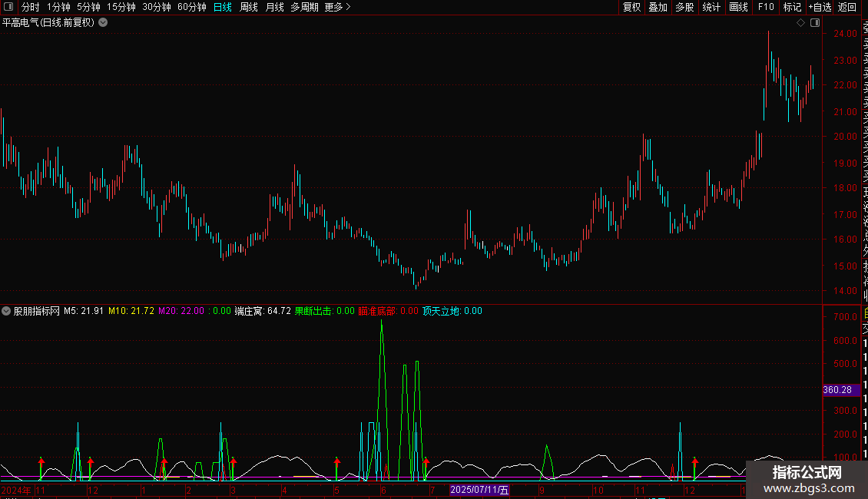Click the F10 company info button
Screen dimensions: 868x499
tap(766, 7)
